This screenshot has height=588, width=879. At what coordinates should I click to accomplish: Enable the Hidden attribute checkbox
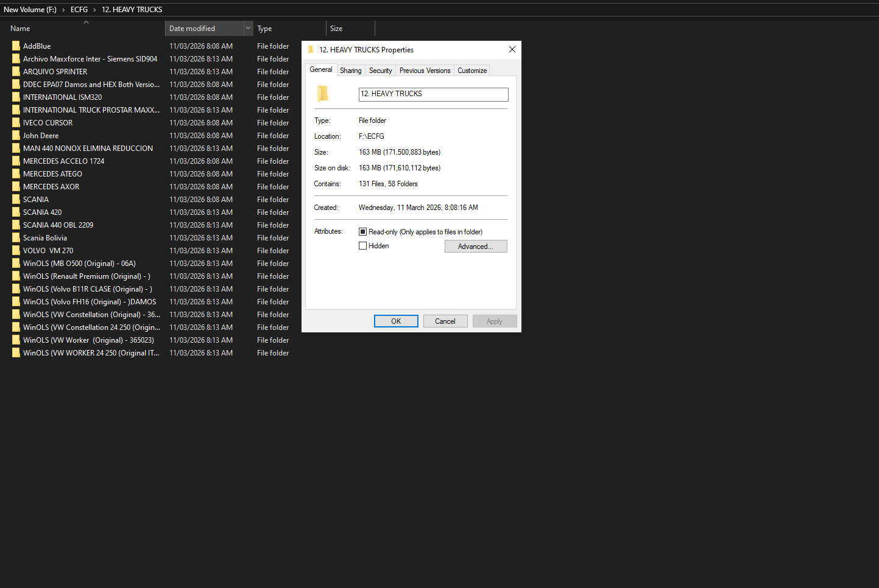point(362,245)
